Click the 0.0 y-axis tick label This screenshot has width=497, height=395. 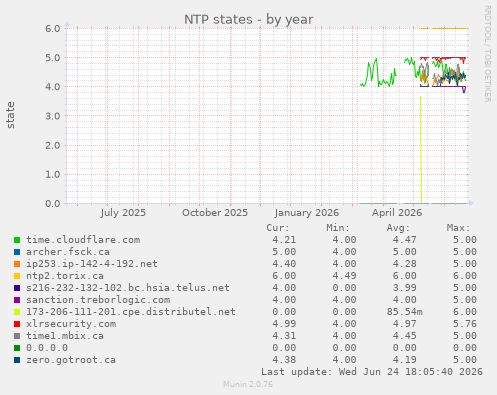(x=53, y=204)
